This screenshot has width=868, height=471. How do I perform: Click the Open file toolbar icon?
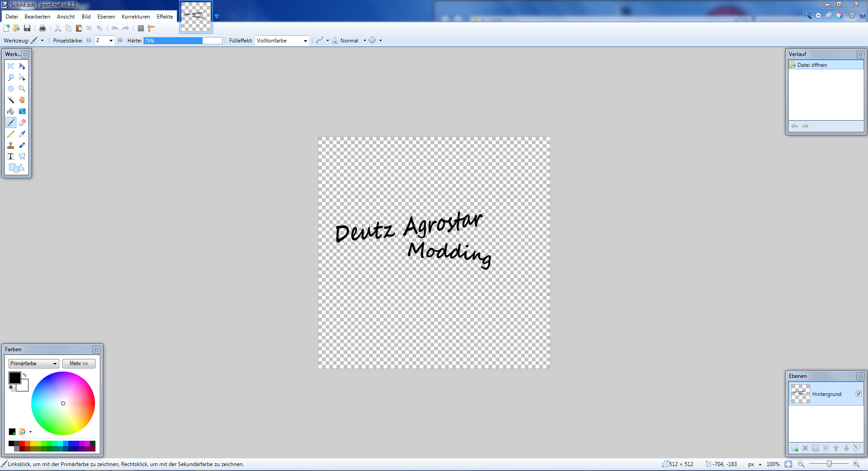tap(17, 28)
